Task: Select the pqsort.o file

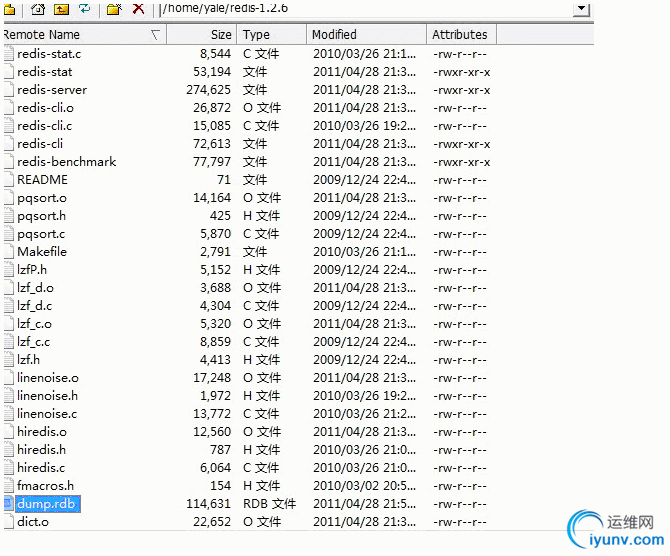Action: (x=42, y=198)
